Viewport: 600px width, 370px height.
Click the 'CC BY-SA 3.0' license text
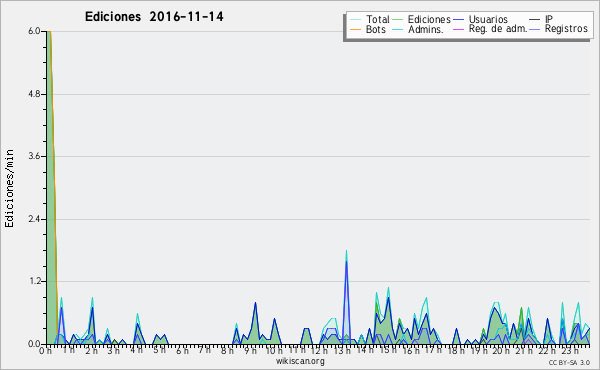(569, 363)
